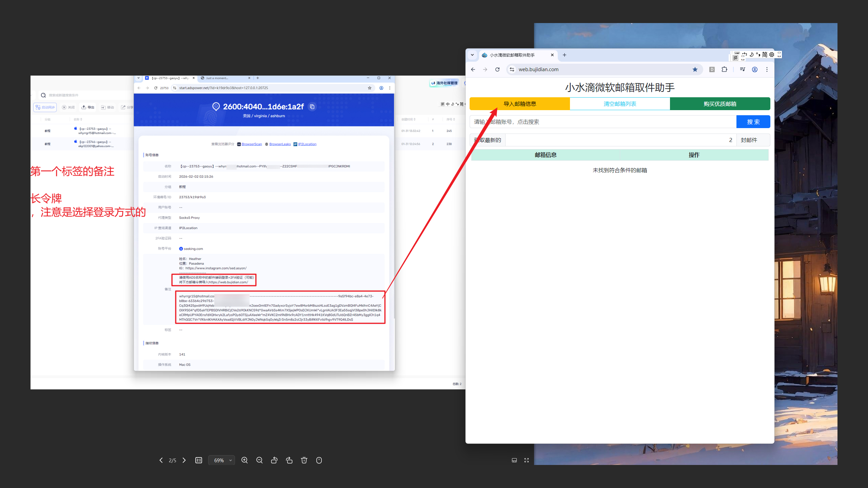This screenshot has width=868, height=488.
Task: Click the blue 搜索 button
Action: pos(753,122)
